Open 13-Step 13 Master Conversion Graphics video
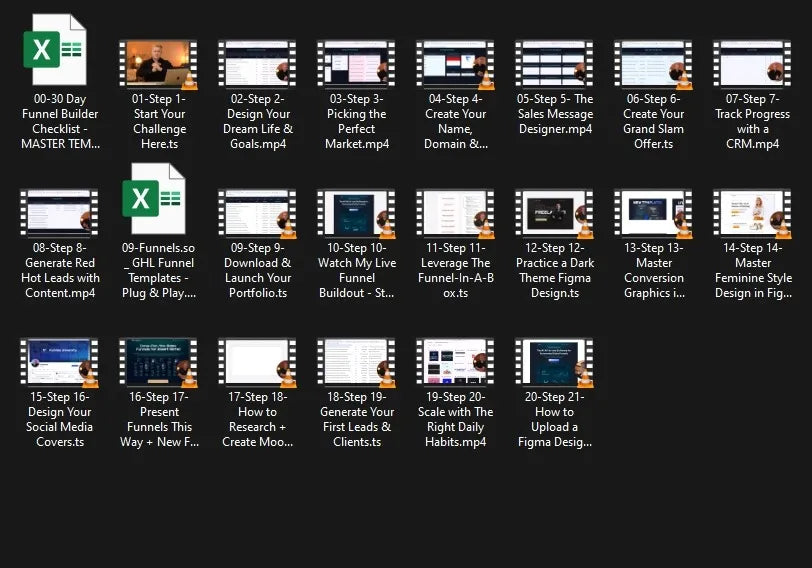The width and height of the screenshot is (812, 568). (x=654, y=213)
